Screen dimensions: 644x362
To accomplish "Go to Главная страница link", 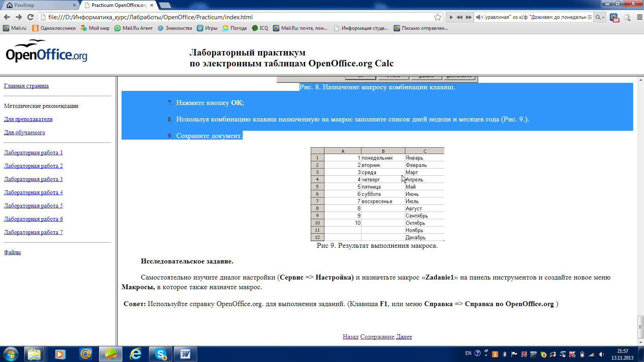I will [26, 86].
